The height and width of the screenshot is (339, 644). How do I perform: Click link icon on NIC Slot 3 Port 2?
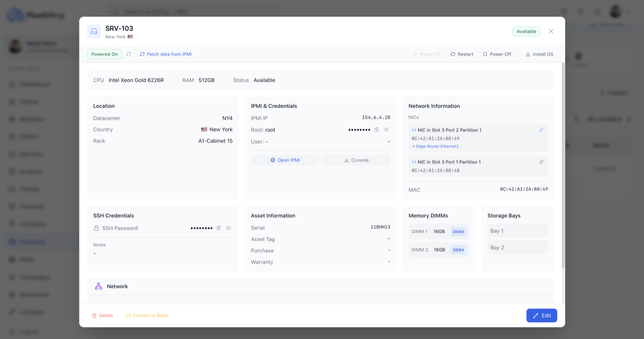(x=541, y=129)
